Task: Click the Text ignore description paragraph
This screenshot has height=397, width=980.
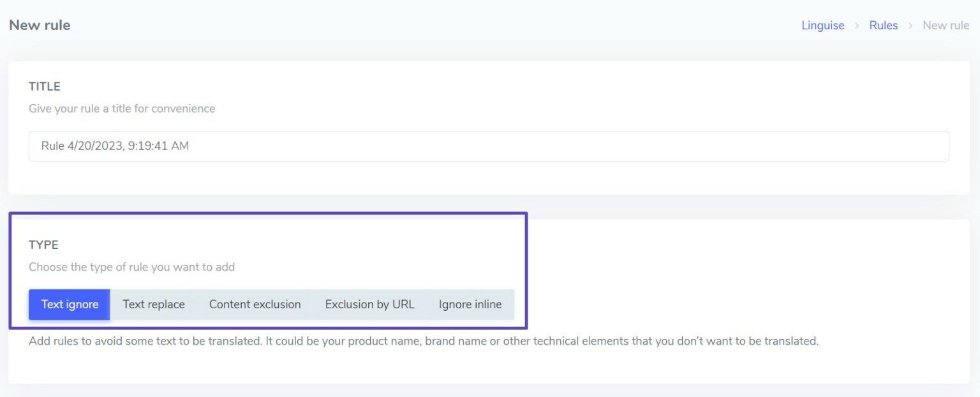Action: coord(423,341)
